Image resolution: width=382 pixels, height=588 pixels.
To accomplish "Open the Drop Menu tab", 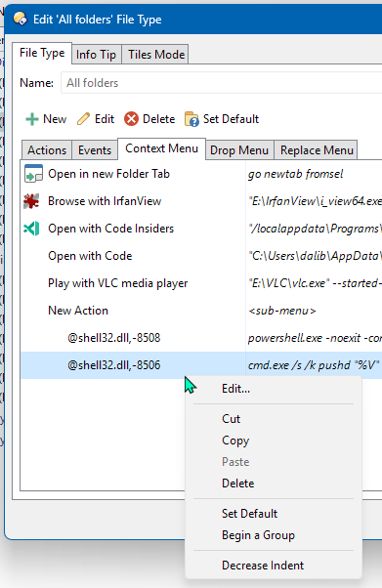I will (239, 150).
